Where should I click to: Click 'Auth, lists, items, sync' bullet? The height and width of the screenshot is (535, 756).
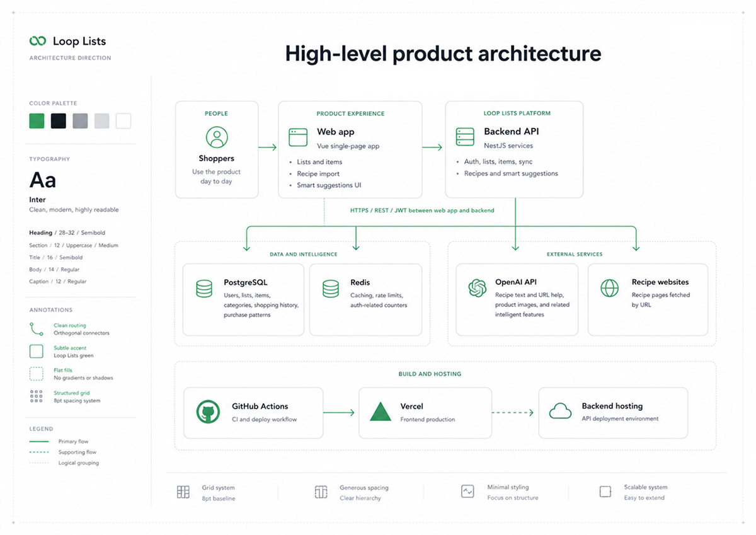click(x=498, y=162)
